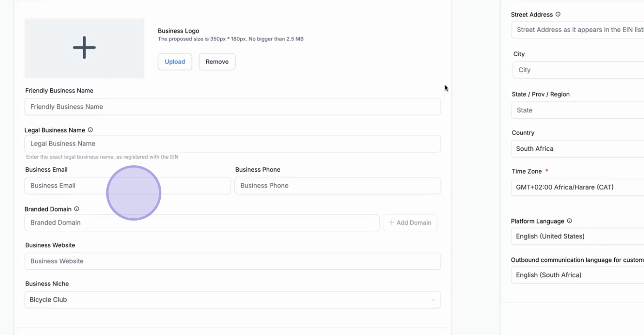Click into the Legal Business Name field
Viewport: 644px width, 335px height.
click(232, 144)
